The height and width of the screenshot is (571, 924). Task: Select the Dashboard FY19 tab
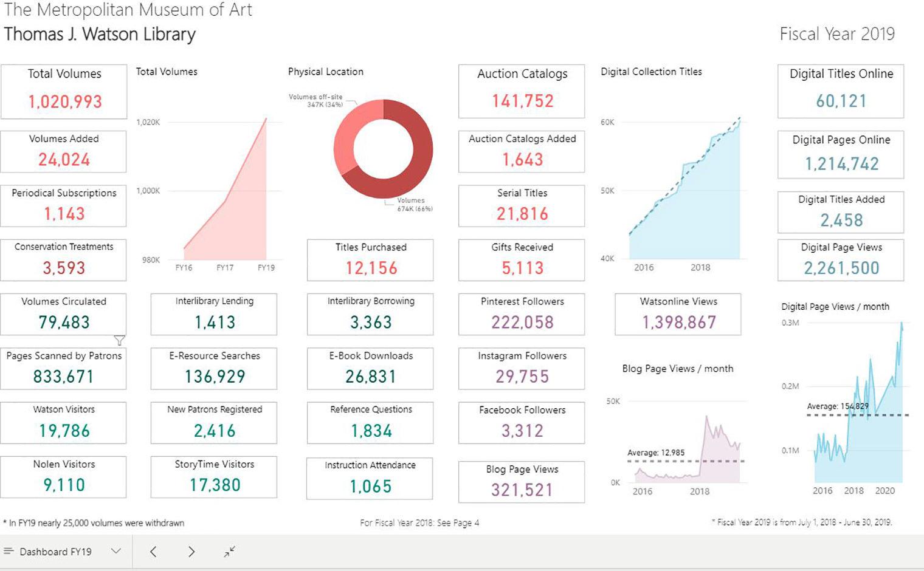point(56,552)
